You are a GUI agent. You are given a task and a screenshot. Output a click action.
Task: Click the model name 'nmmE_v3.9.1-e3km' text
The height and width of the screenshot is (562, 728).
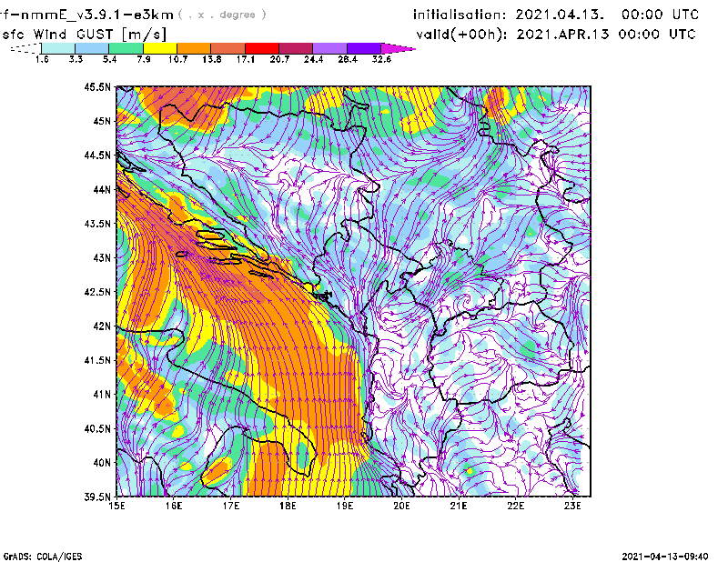pyautogui.click(x=97, y=15)
